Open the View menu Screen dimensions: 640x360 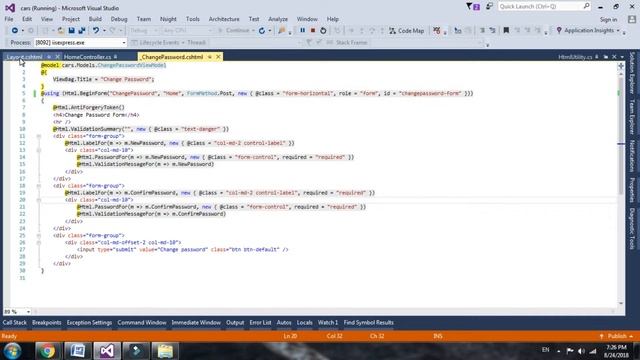pos(47,19)
